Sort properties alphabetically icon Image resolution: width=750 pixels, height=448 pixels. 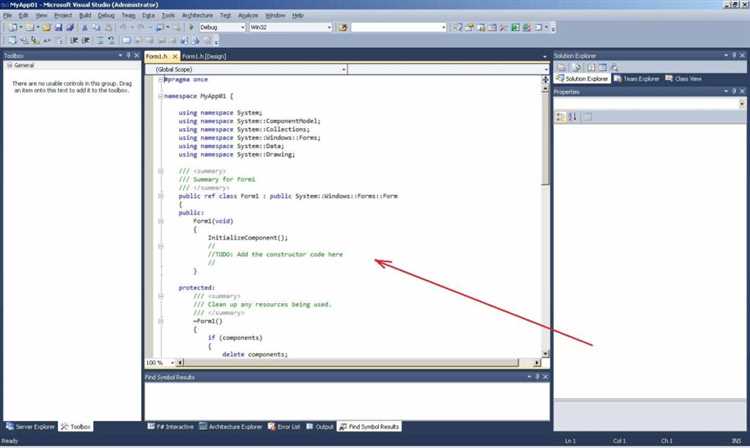point(573,117)
